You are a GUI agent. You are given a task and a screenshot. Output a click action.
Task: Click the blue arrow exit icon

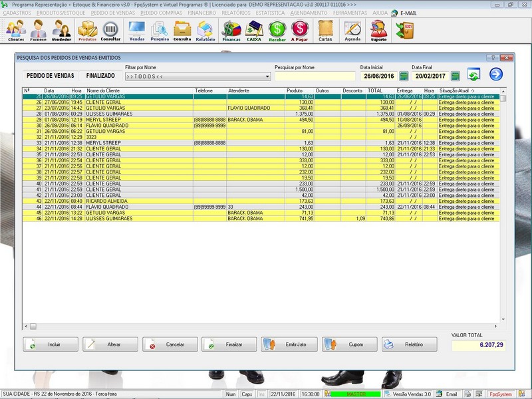click(x=496, y=74)
